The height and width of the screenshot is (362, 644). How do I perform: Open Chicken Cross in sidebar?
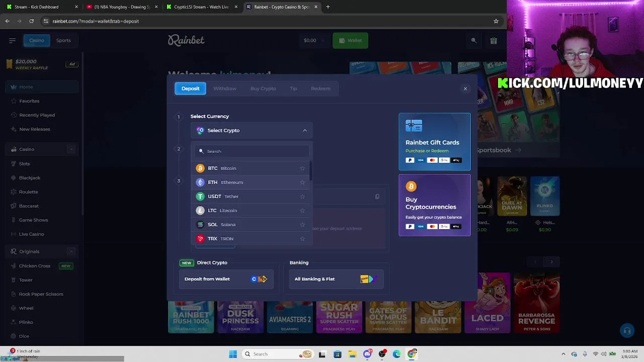pos(42,266)
